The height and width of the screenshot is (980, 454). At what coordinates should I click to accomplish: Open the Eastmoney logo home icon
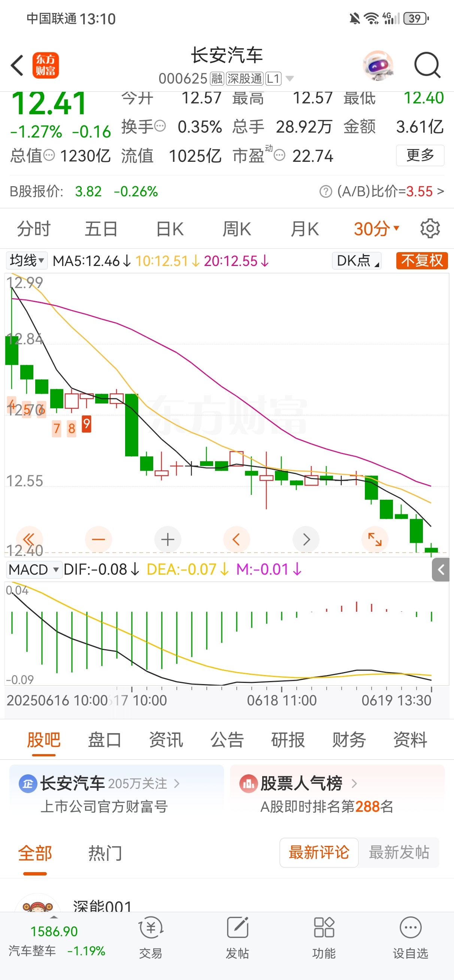[x=46, y=66]
